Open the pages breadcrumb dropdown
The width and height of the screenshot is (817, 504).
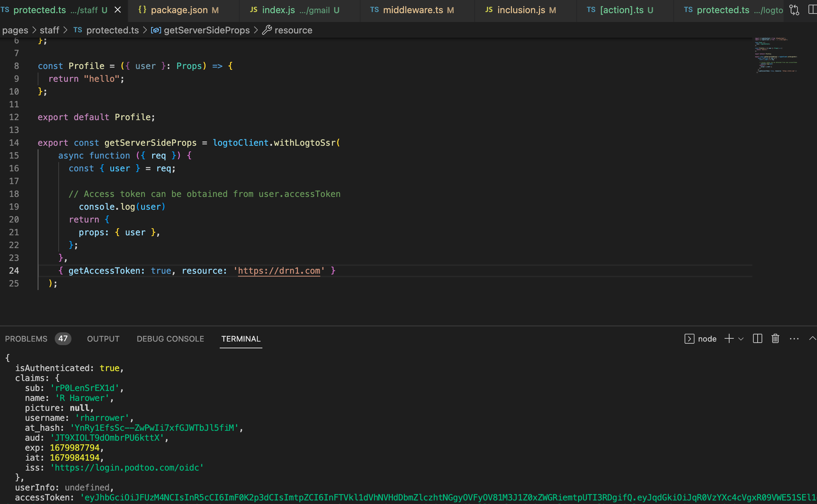click(x=15, y=30)
